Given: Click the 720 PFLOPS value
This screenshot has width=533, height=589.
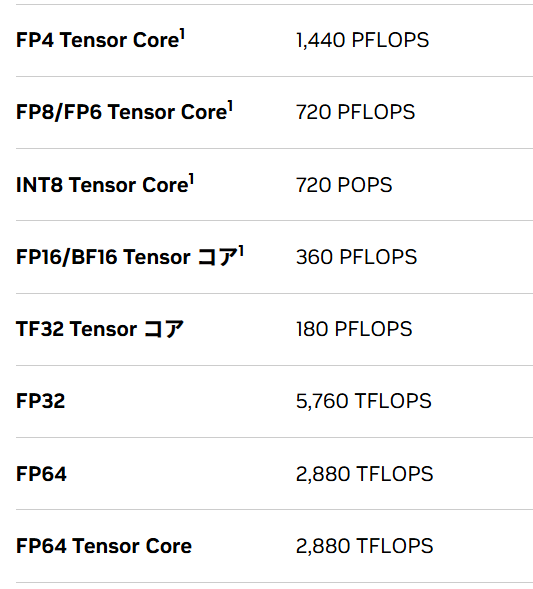Looking at the screenshot, I should (355, 112).
